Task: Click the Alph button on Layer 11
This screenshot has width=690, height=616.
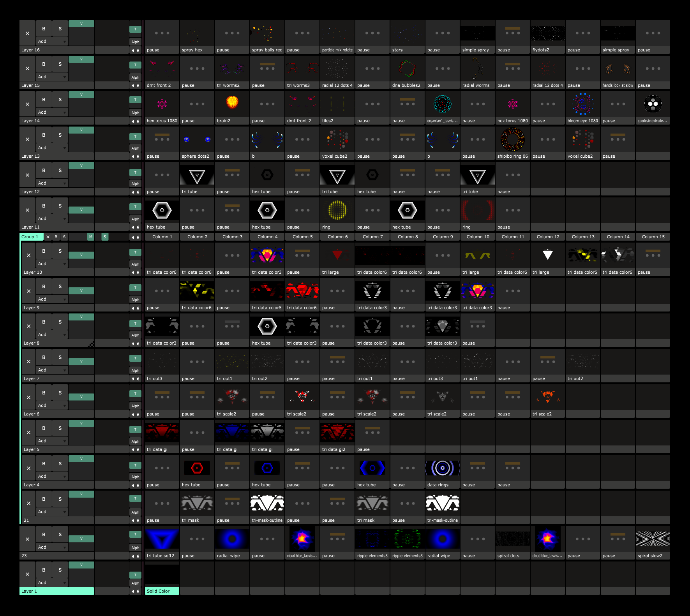Action: point(135,219)
